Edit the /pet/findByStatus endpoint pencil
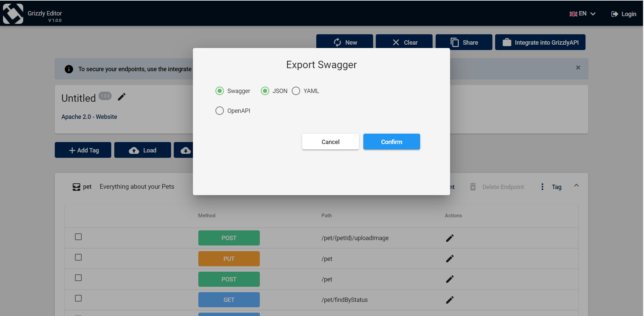This screenshot has width=644, height=316. [x=450, y=300]
